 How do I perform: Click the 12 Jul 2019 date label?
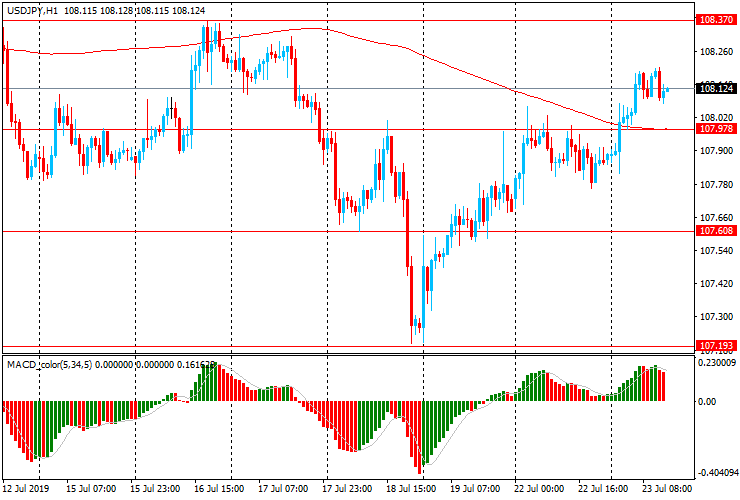[25, 488]
